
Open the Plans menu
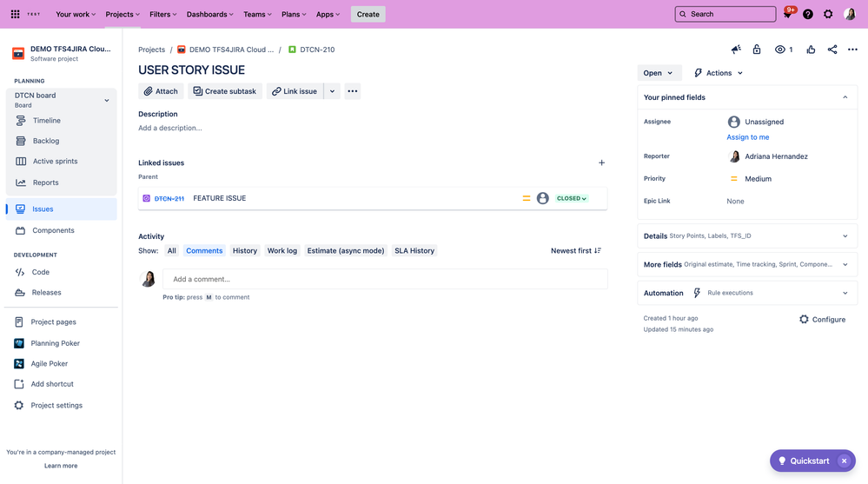point(294,15)
